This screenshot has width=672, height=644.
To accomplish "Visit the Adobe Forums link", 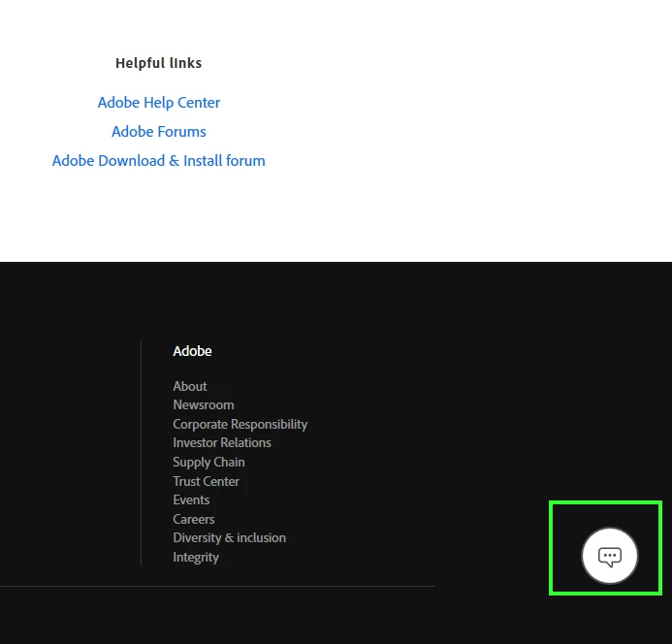I will point(159,132).
